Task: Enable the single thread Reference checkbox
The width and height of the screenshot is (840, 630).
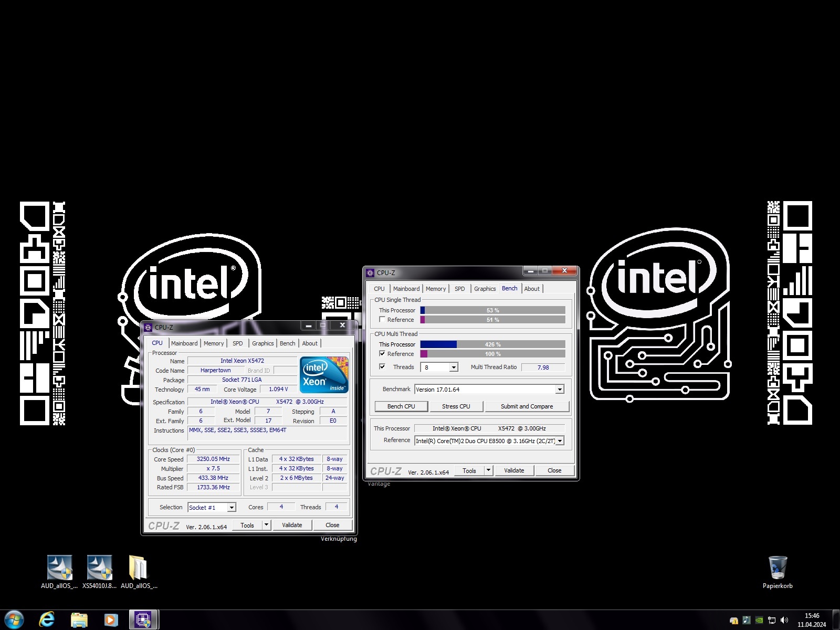Action: [382, 320]
